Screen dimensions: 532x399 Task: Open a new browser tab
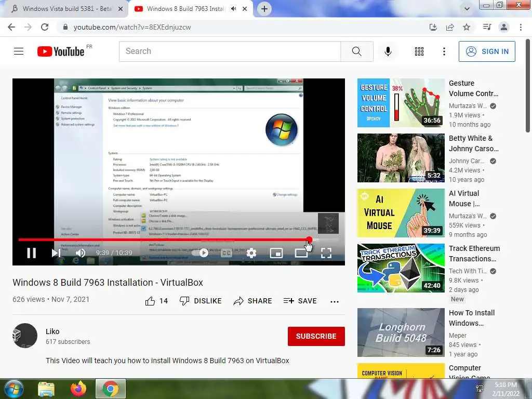click(264, 9)
